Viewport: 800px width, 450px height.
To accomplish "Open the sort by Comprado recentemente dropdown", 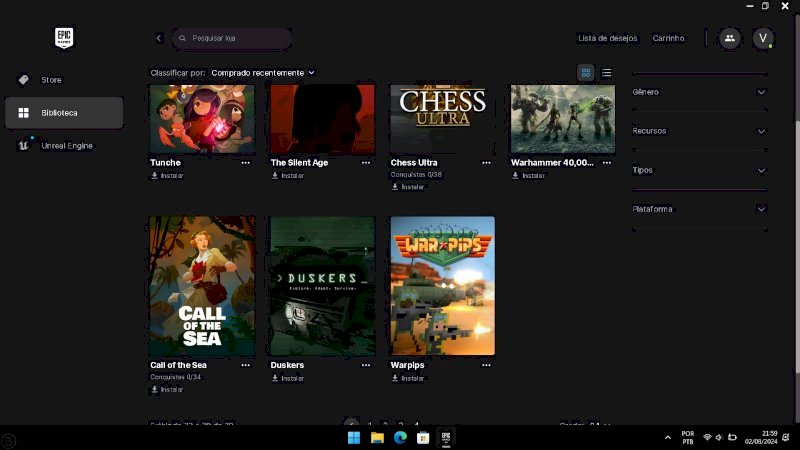I will point(262,73).
